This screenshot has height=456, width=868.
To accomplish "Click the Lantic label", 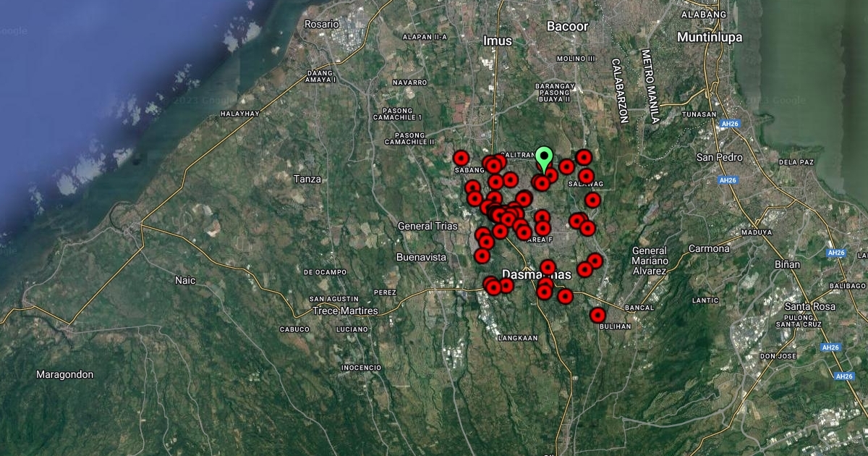I will 705,300.
